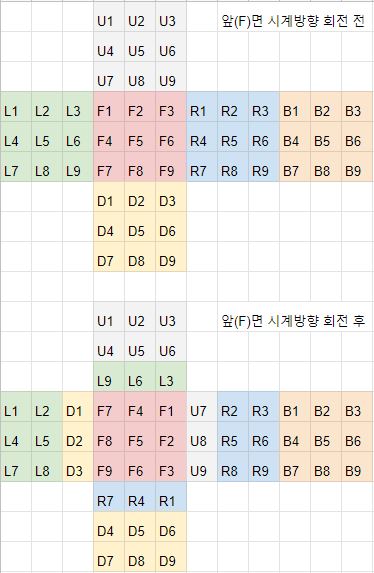Screen dimensions: 374x573
Task: Select blue cell R7 in the 회전 후 grid
Action: pyautogui.click(x=109, y=497)
